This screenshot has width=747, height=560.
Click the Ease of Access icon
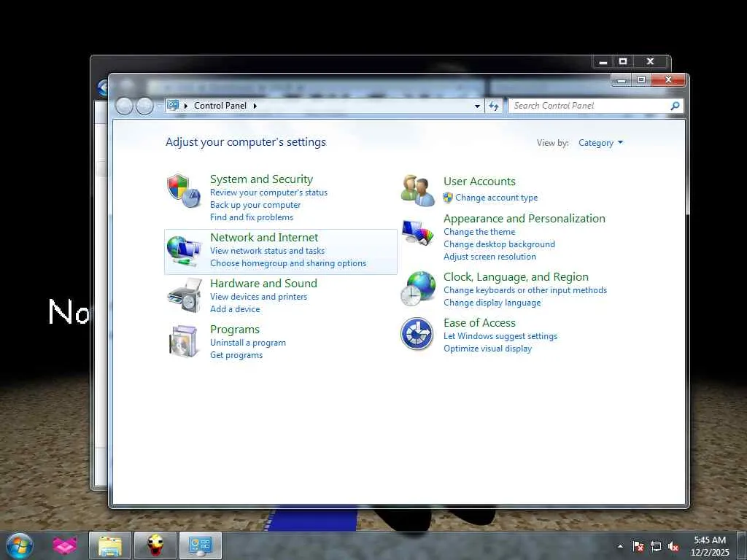[x=417, y=334]
